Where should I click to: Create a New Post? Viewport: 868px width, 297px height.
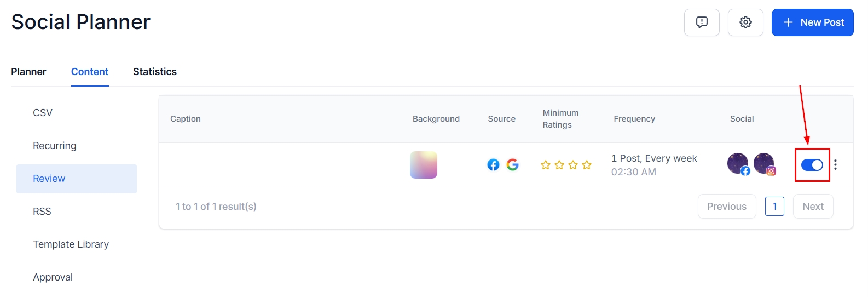pos(812,22)
